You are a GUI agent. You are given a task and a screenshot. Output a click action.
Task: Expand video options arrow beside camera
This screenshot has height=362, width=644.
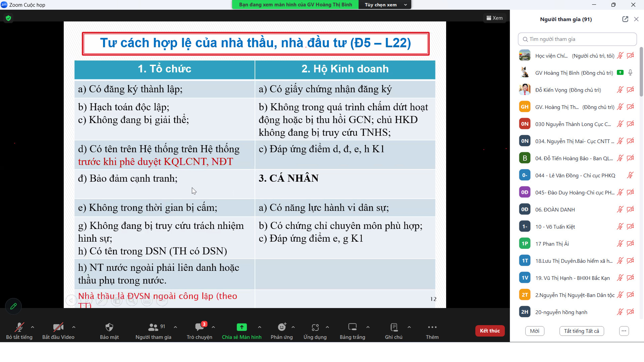point(74,327)
